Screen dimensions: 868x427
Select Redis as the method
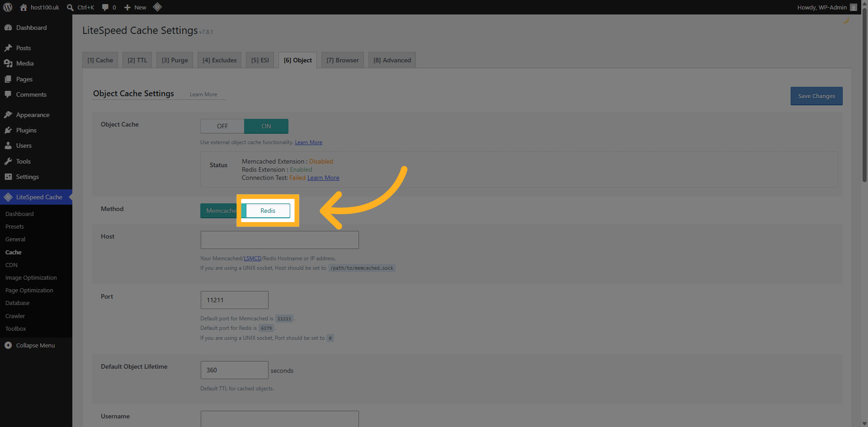268,211
